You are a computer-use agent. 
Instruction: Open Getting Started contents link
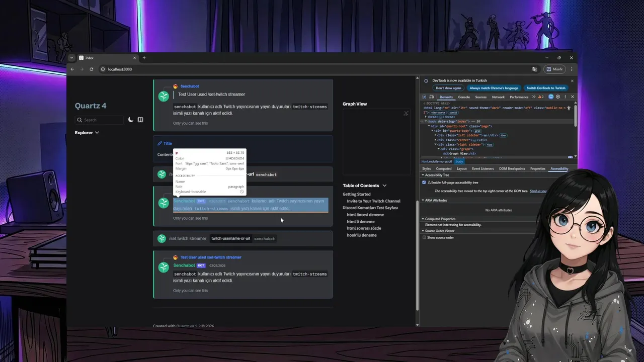coord(357,194)
